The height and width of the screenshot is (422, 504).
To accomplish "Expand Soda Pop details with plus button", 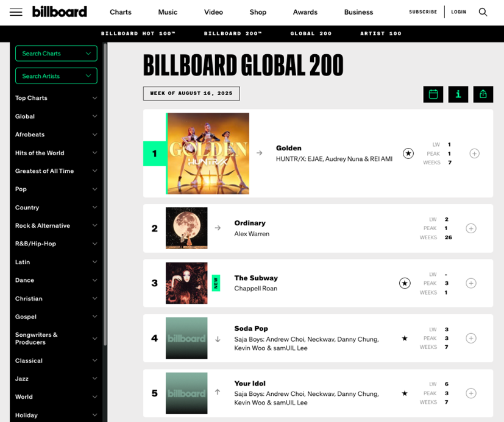I will (x=470, y=338).
